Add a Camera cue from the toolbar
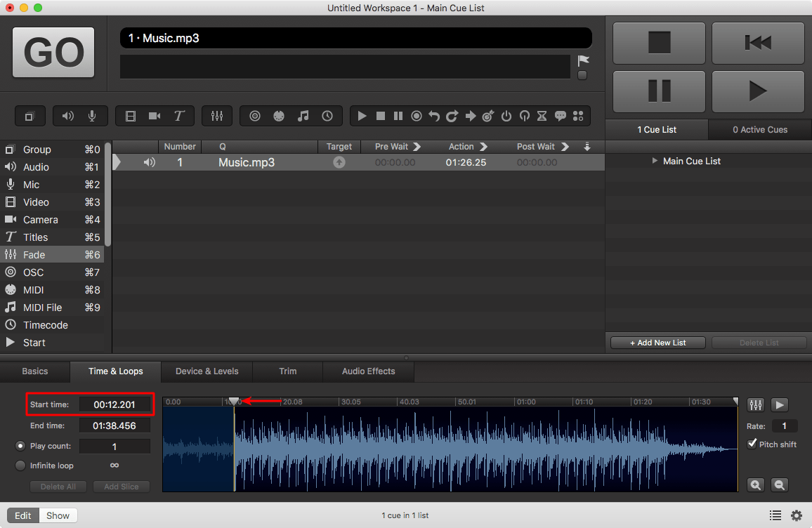Image resolution: width=812 pixels, height=528 pixels. click(x=155, y=116)
